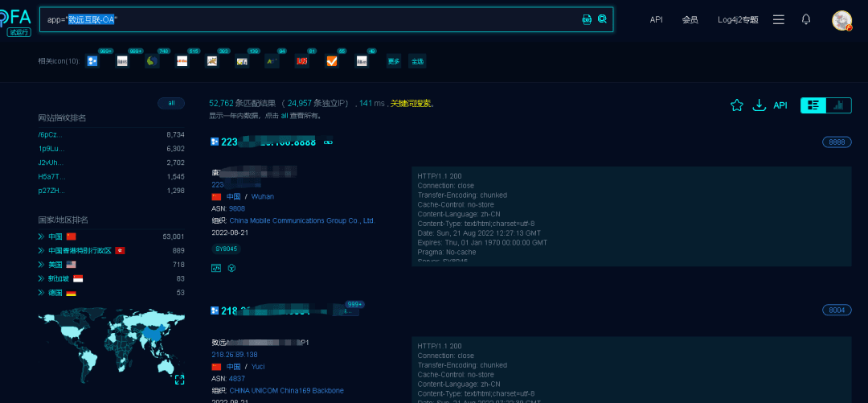Click the 更多 button for more icons
The image size is (868, 403).
pos(394,61)
